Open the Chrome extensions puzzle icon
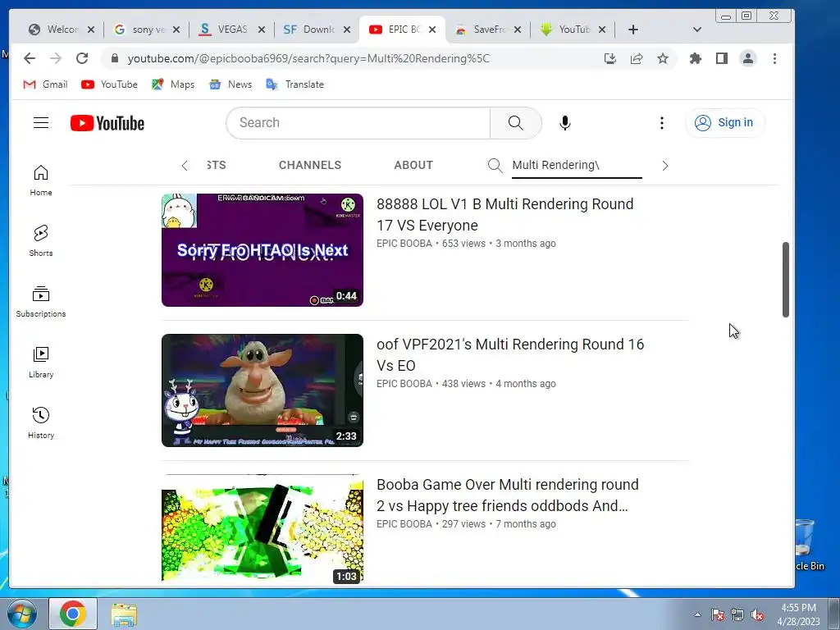 pos(696,58)
